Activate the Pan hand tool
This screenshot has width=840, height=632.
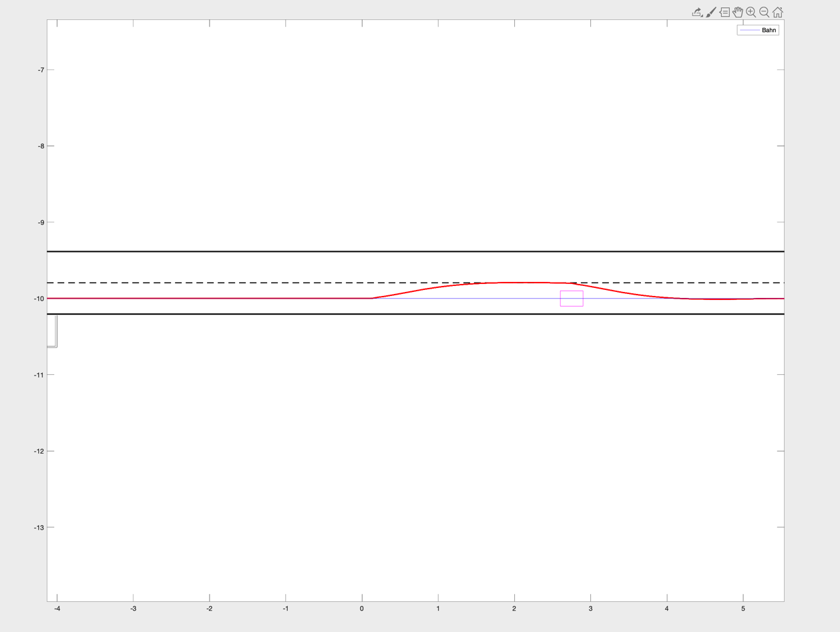(x=738, y=12)
